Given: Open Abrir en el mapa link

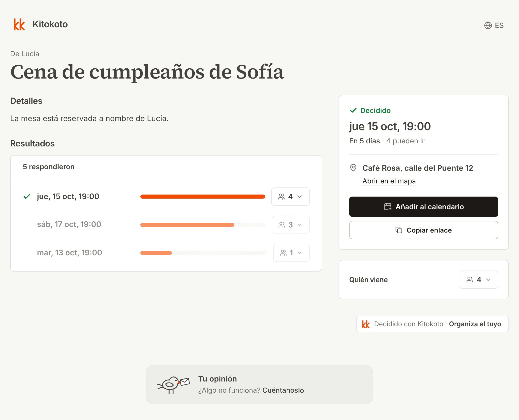Looking at the screenshot, I should click(x=389, y=181).
